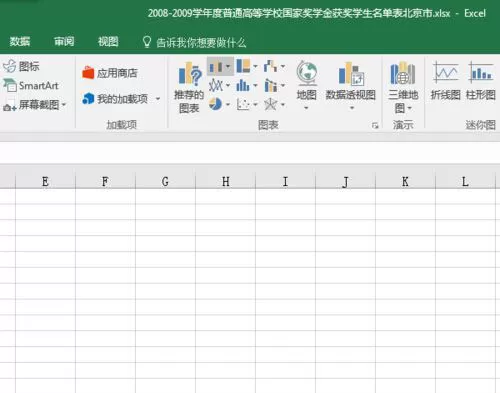Expand the waterfall chart dropdown arrow
The height and width of the screenshot is (393, 500).
tap(283, 66)
